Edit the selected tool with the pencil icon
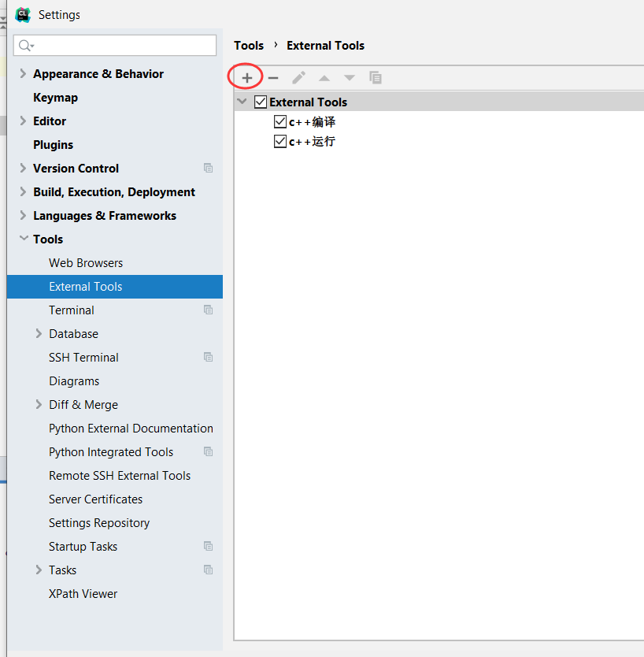Viewport: 644px width, 657px height. click(298, 77)
